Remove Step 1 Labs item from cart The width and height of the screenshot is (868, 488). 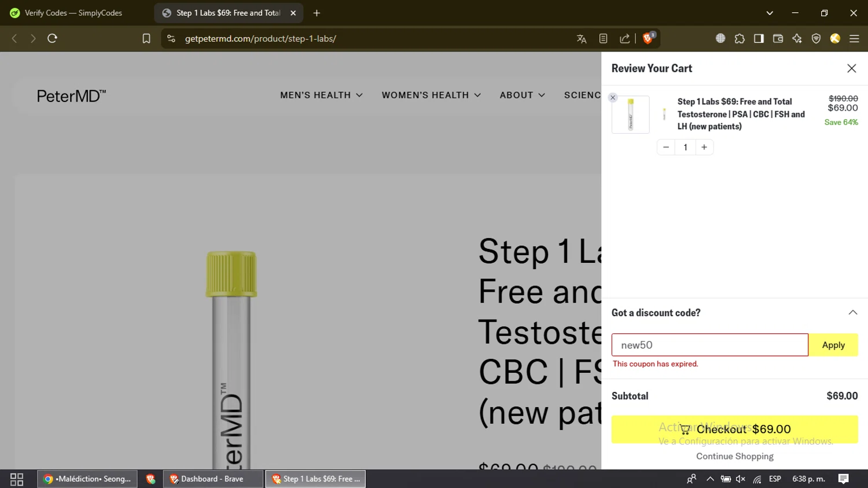pyautogui.click(x=613, y=97)
